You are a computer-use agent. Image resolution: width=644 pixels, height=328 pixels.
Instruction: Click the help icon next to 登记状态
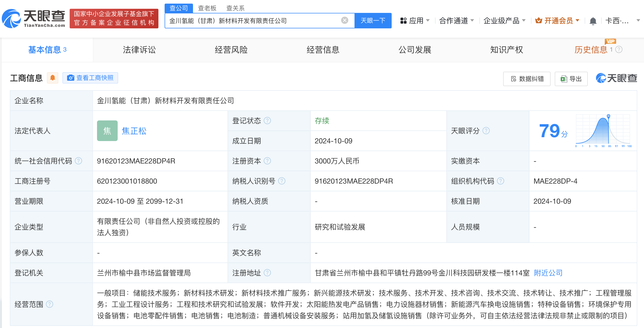click(268, 121)
